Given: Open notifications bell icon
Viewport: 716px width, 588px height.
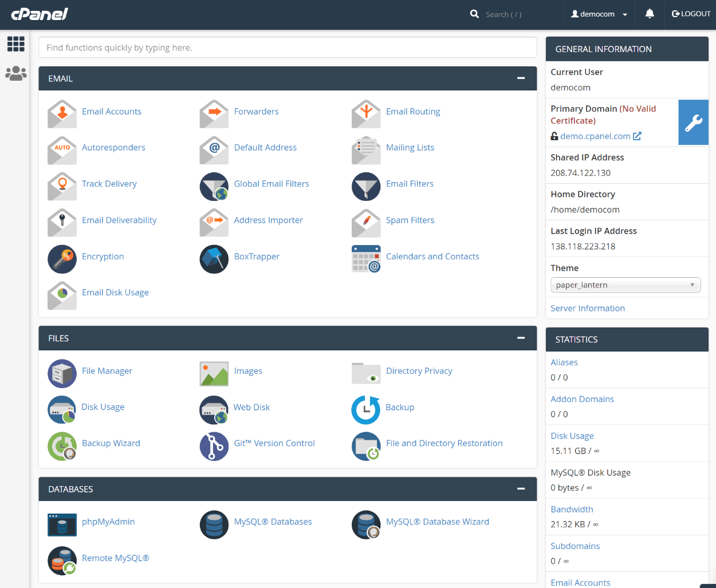Looking at the screenshot, I should point(650,14).
